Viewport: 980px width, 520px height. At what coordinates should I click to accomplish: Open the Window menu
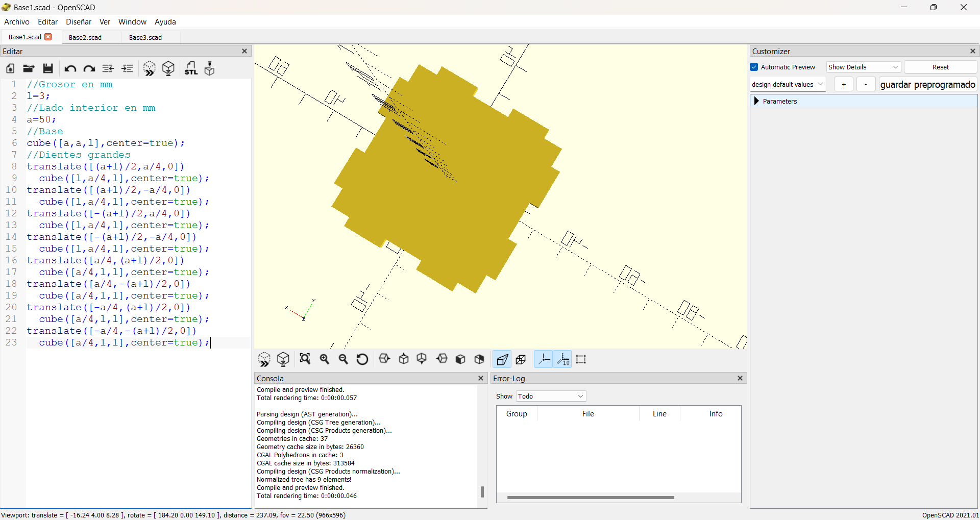pyautogui.click(x=132, y=22)
